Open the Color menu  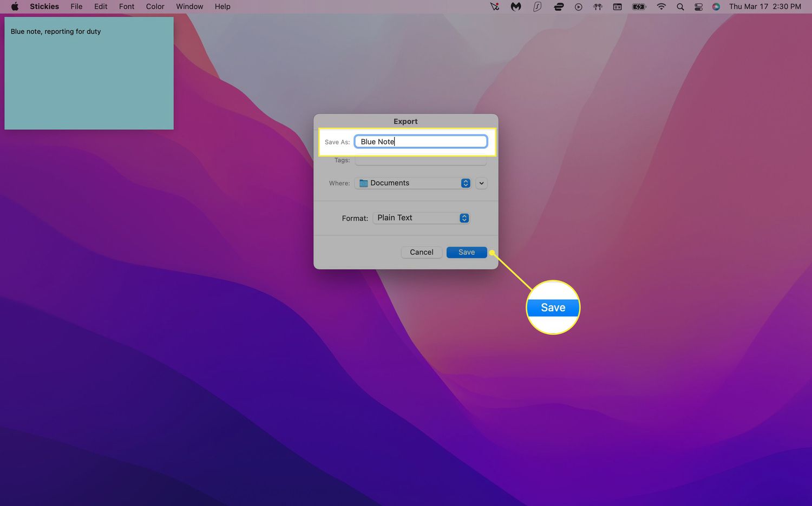coord(155,6)
